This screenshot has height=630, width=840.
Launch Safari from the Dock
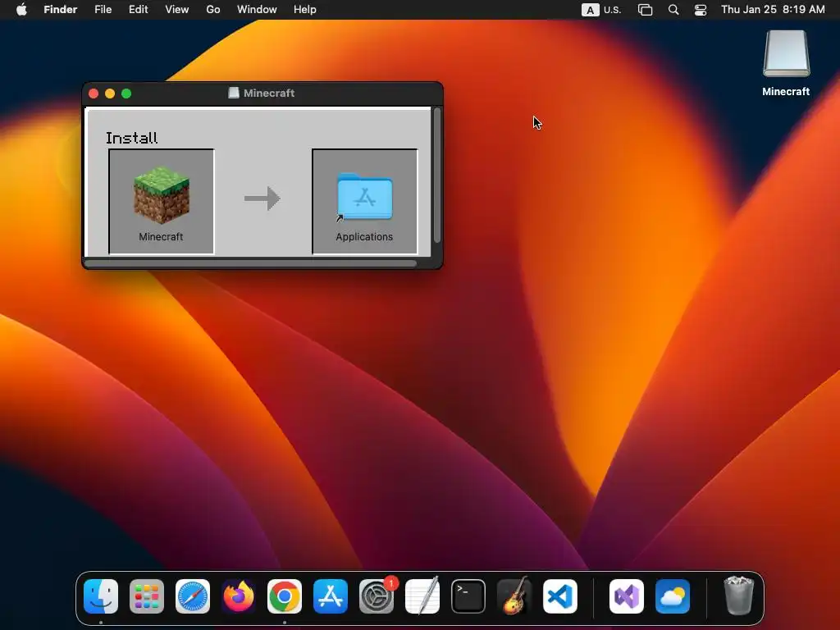click(193, 596)
